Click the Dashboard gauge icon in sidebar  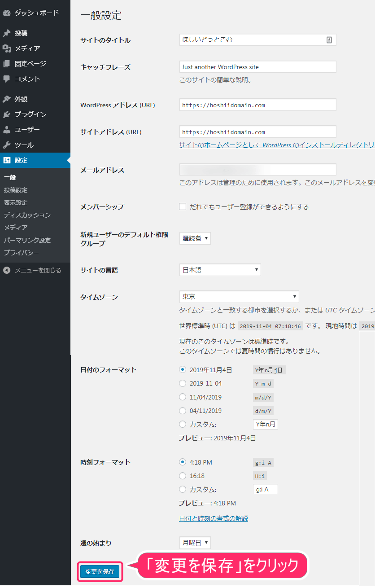tap(7, 13)
